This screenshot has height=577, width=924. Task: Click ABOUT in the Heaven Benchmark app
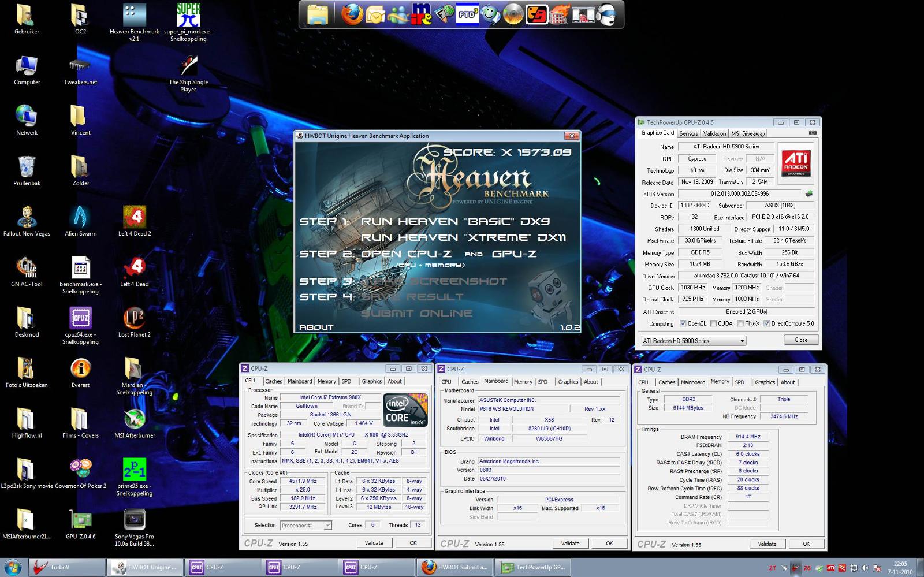(x=316, y=327)
